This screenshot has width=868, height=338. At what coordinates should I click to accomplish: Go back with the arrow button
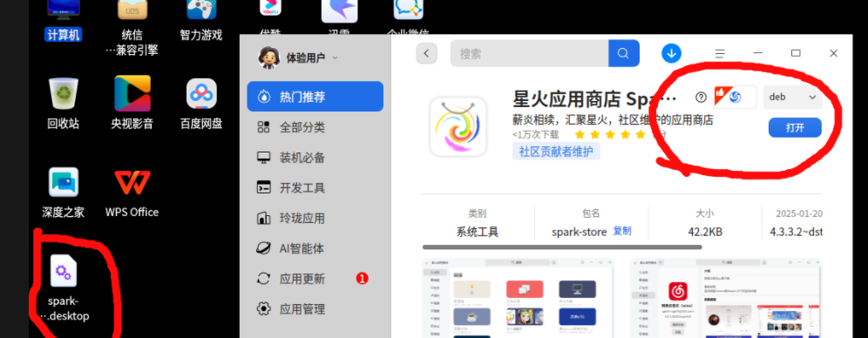tap(426, 53)
